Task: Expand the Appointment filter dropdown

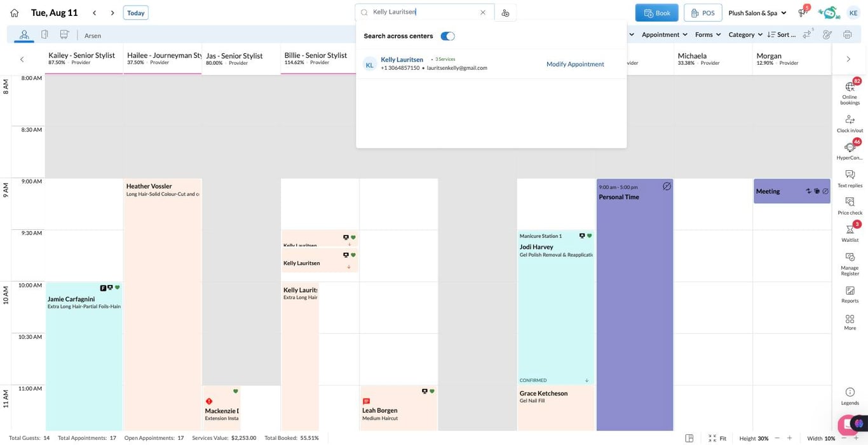Action: 665,34
